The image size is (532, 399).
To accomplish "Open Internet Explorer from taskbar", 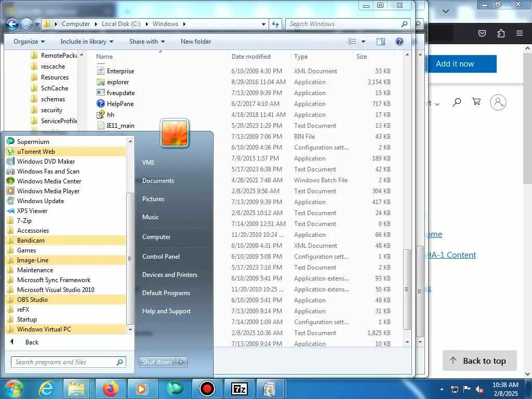I will [46, 389].
